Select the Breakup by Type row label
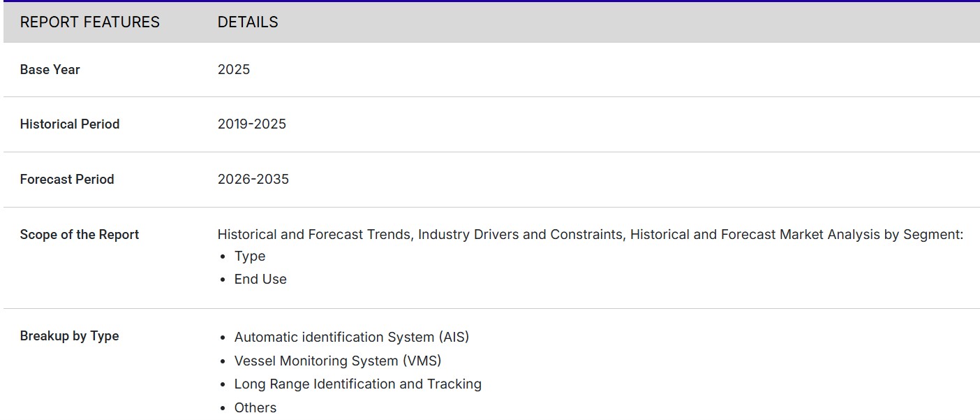Image resolution: width=980 pixels, height=420 pixels. (x=69, y=336)
